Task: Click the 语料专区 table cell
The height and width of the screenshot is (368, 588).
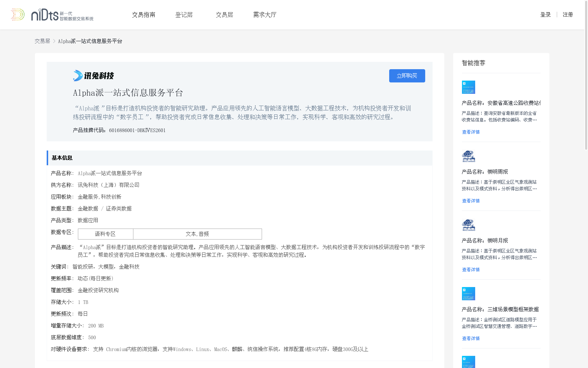Action: pyautogui.click(x=105, y=234)
